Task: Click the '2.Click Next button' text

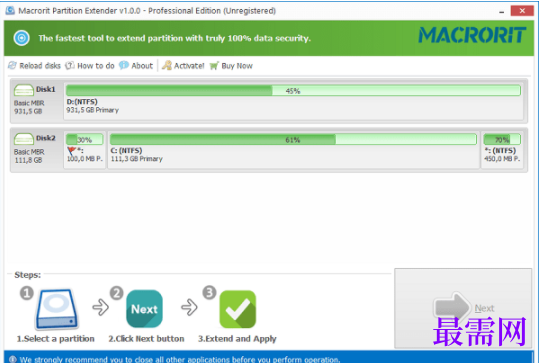Action: (146, 339)
